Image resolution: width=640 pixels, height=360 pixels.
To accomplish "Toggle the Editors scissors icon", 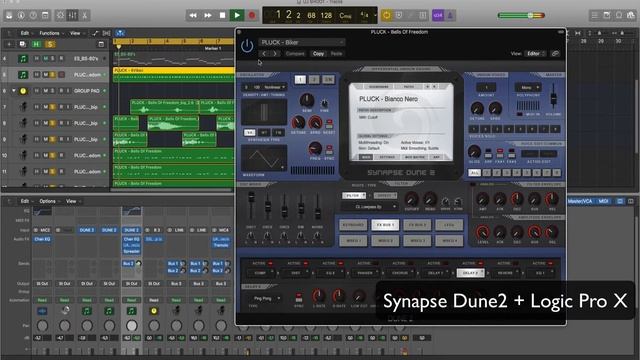I will click(x=84, y=16).
